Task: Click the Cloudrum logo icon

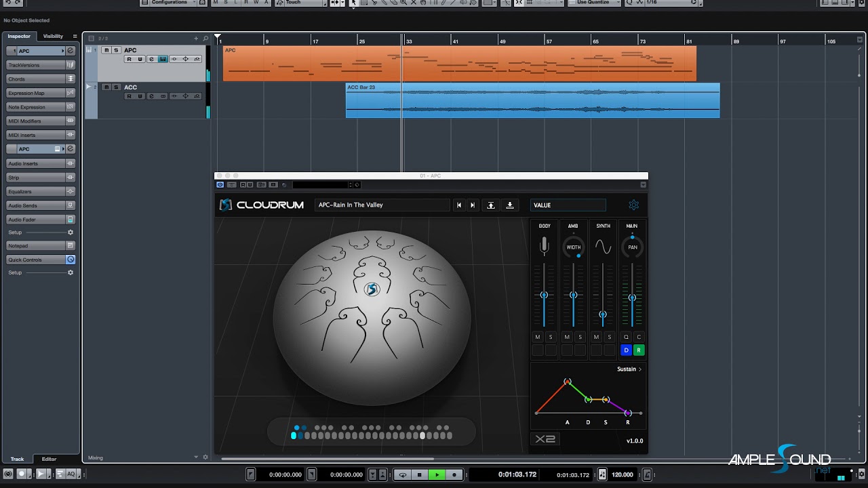Action: pyautogui.click(x=226, y=205)
